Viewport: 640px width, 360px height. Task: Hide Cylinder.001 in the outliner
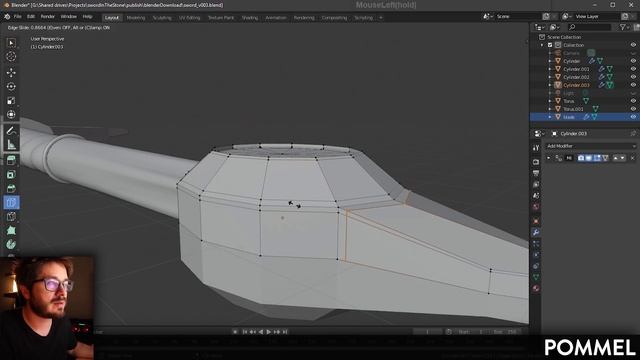pyautogui.click(x=633, y=69)
